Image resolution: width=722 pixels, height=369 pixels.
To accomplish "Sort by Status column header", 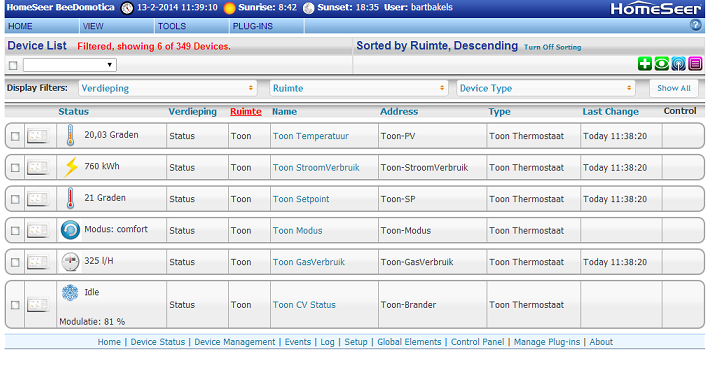I will click(74, 111).
